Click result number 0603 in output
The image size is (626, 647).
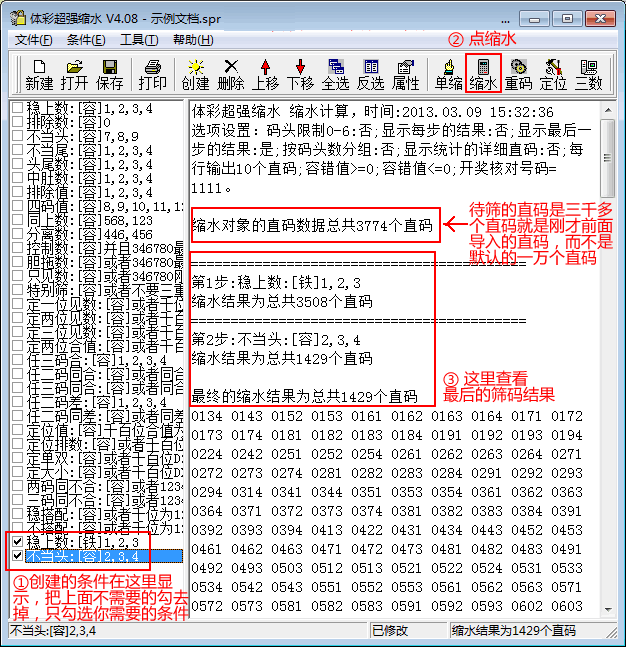(567, 606)
